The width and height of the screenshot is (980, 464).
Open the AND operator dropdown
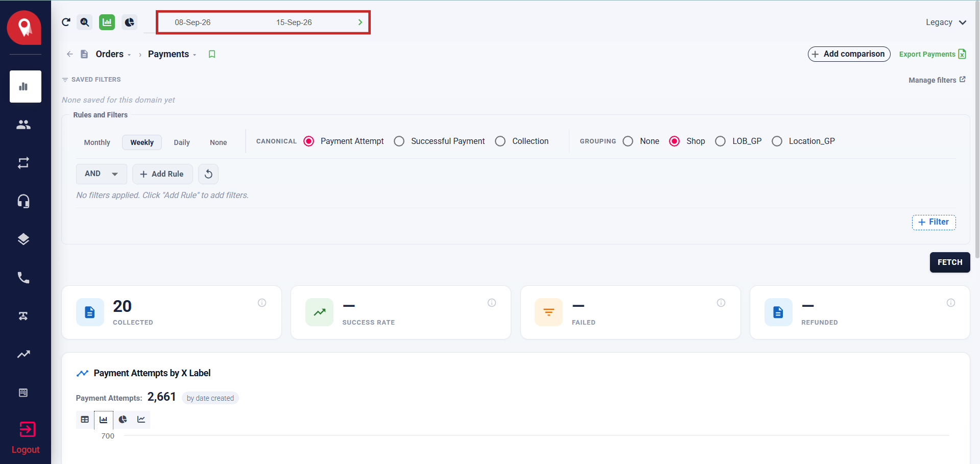click(102, 174)
